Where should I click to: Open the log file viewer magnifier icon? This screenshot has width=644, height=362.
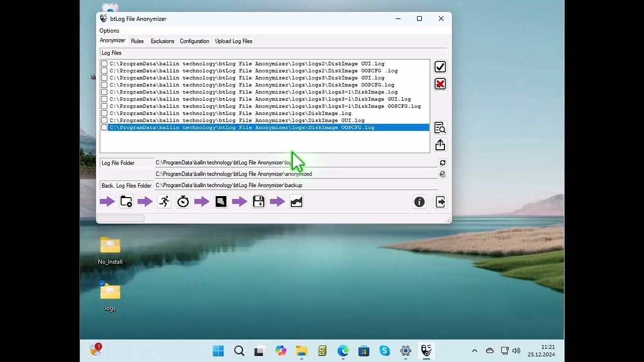point(440,128)
